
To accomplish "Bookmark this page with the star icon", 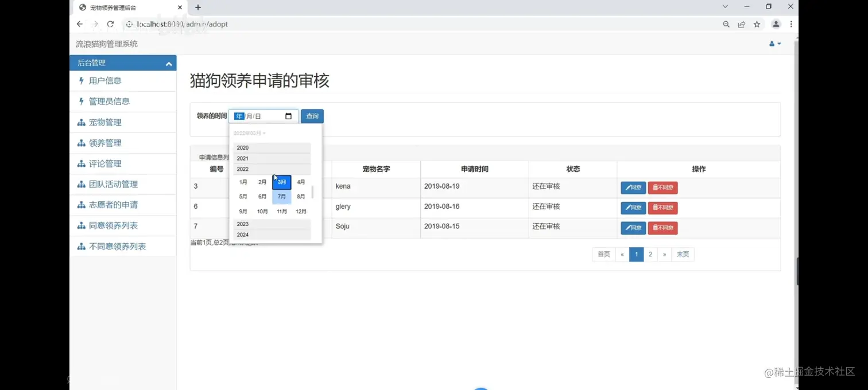I will [x=757, y=24].
